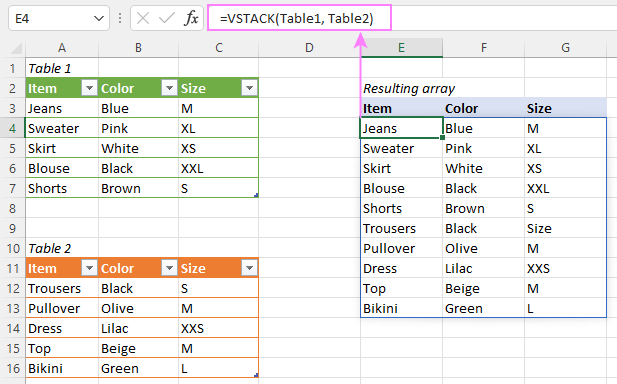617x384 pixels.
Task: Open Table 2 Size filter dropdown
Action: point(249,268)
